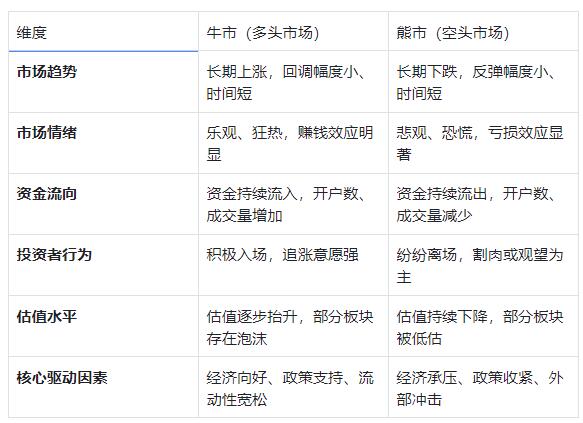Select the cell 资金持续流入，开户数、成交量增加

pyautogui.click(x=293, y=204)
